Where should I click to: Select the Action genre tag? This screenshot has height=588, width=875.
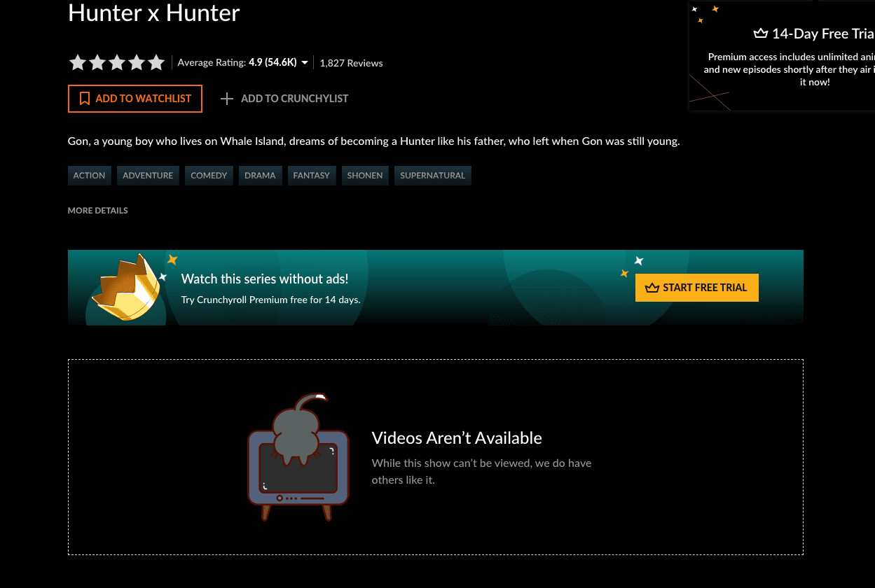click(90, 176)
